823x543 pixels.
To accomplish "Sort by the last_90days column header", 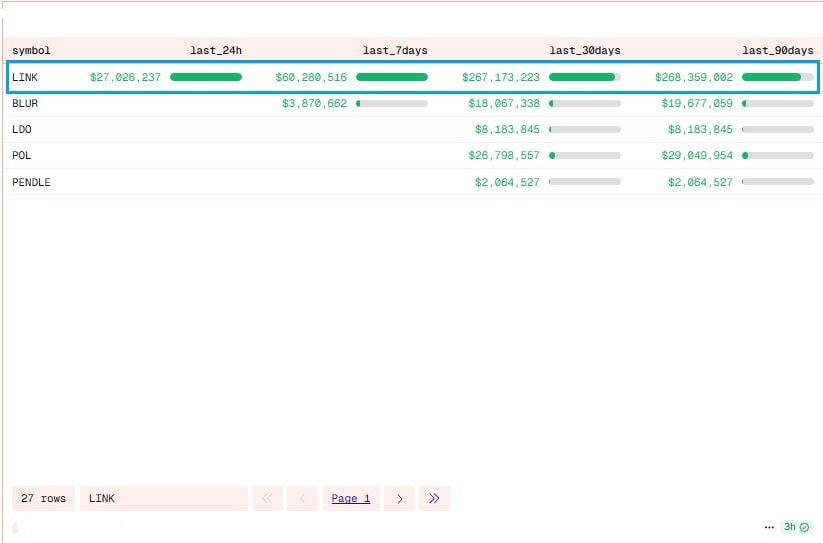I will point(777,50).
